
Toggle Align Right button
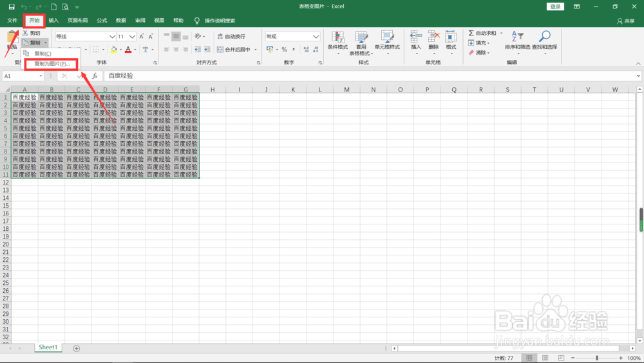(185, 50)
